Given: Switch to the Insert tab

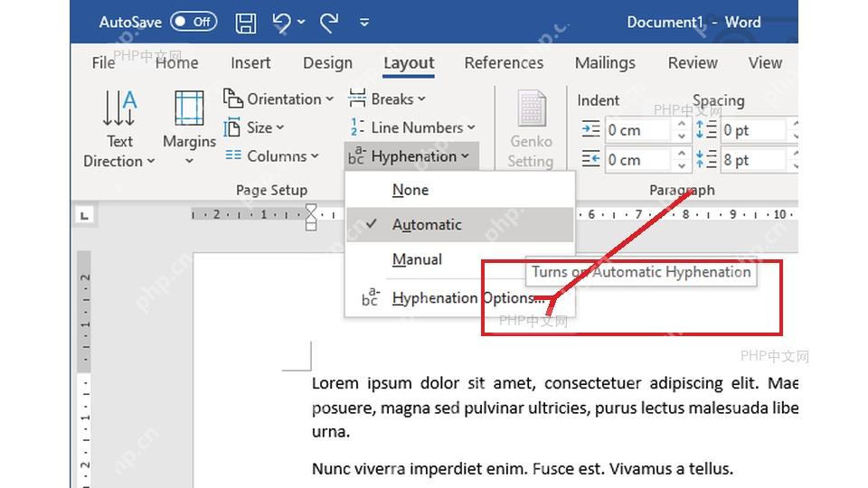Looking at the screenshot, I should (x=250, y=63).
